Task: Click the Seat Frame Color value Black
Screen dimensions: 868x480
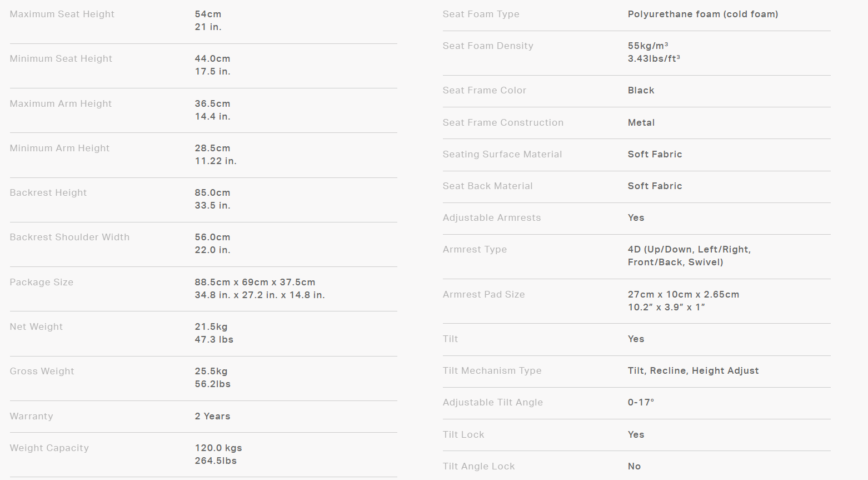Action: 641,90
